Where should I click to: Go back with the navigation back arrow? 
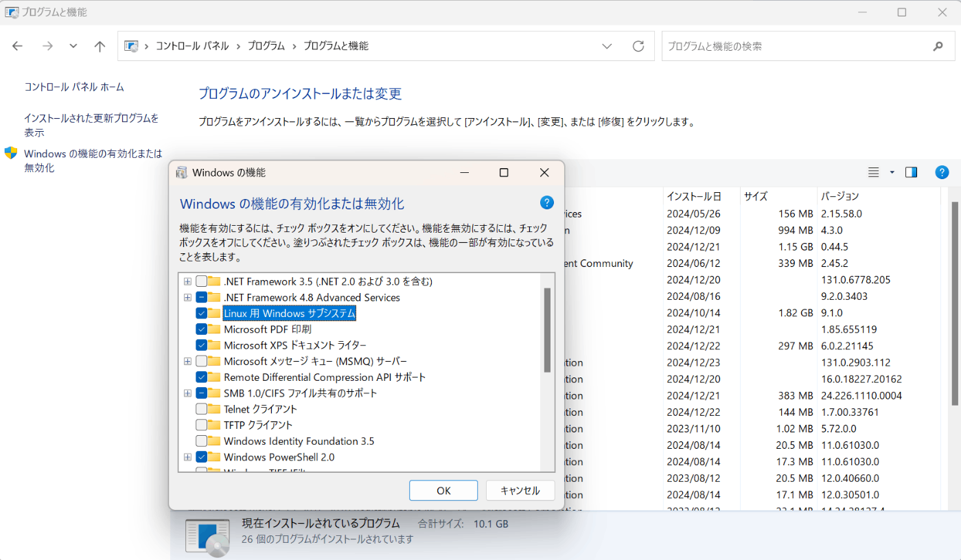(x=18, y=46)
